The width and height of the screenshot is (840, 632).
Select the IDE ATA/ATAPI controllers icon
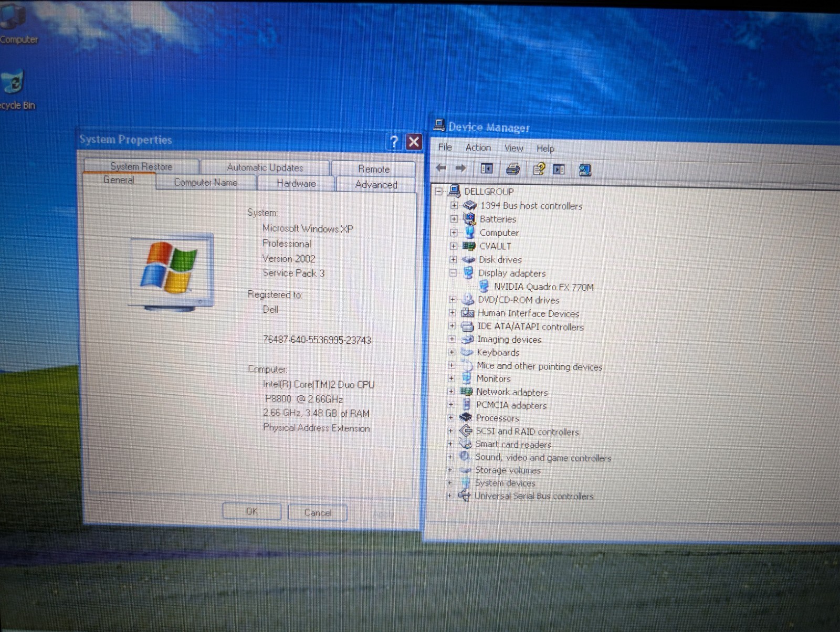point(467,326)
